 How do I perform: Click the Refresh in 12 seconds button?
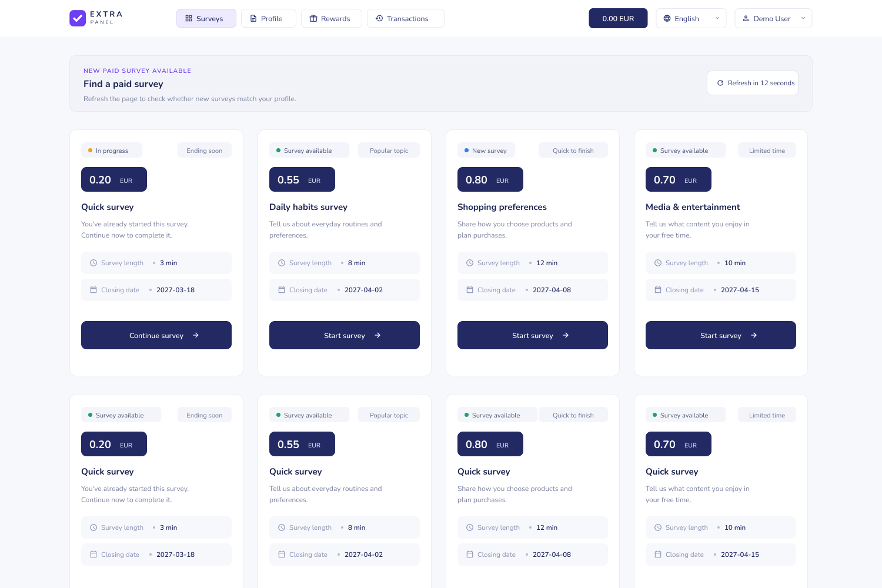pos(753,83)
